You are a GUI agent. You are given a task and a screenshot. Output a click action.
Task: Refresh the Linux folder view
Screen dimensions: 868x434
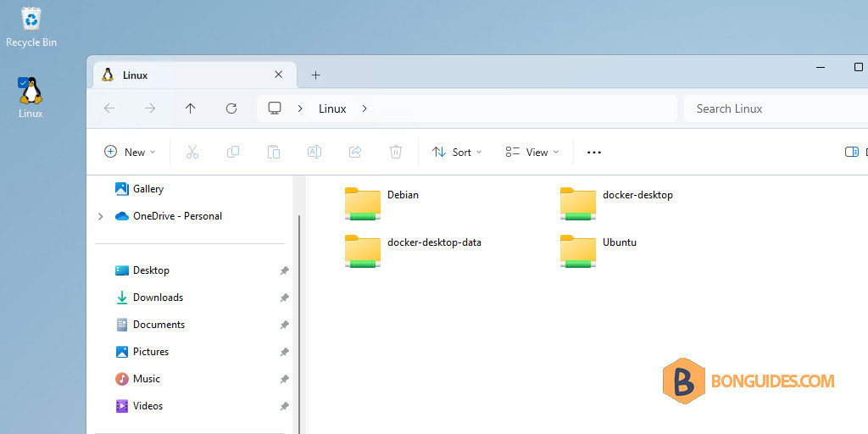[x=231, y=108]
